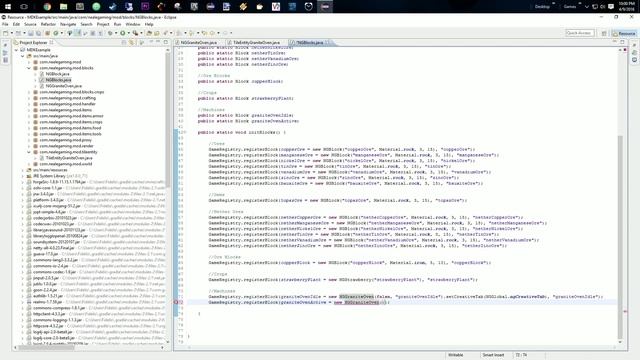Click the error marker on line 73

(176, 302)
